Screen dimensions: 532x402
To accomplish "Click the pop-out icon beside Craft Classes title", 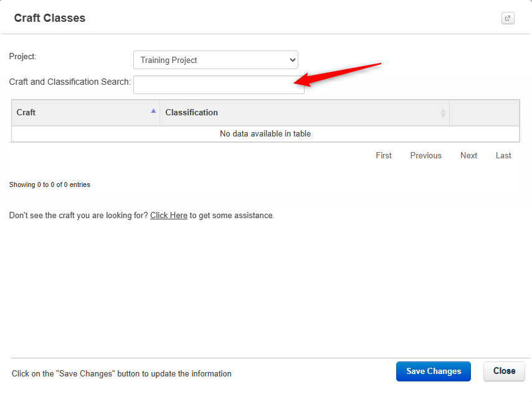I will tap(508, 18).
